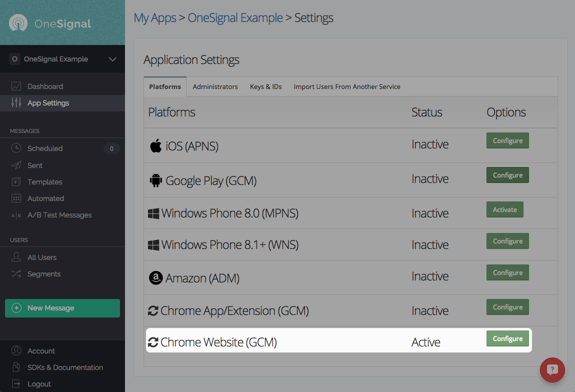Click Logout in the sidebar
The width and height of the screenshot is (575, 392).
39,384
